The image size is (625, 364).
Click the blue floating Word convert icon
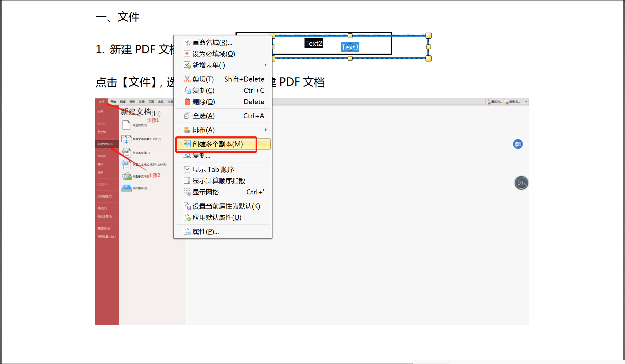point(518,144)
